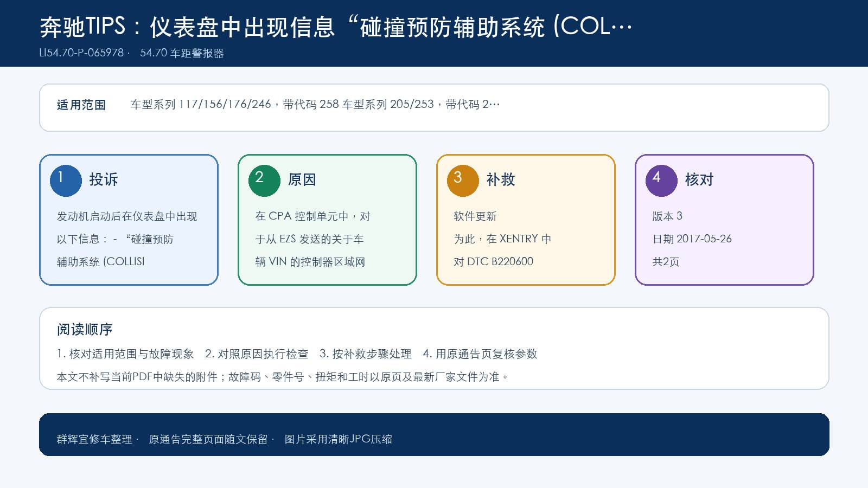Click the 阅读顺序 heading
The image size is (868, 488).
click(x=85, y=330)
